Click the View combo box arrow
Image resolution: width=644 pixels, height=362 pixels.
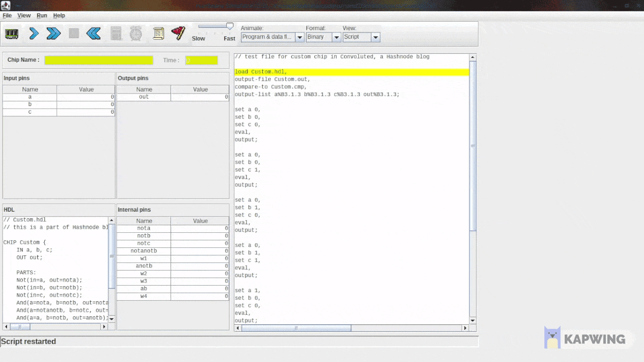point(376,37)
